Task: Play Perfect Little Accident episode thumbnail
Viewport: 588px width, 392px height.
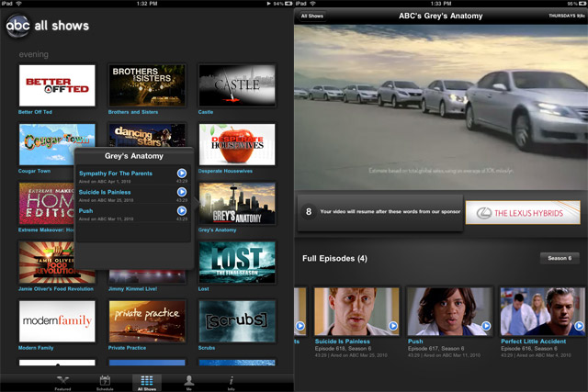Action: 542,311
